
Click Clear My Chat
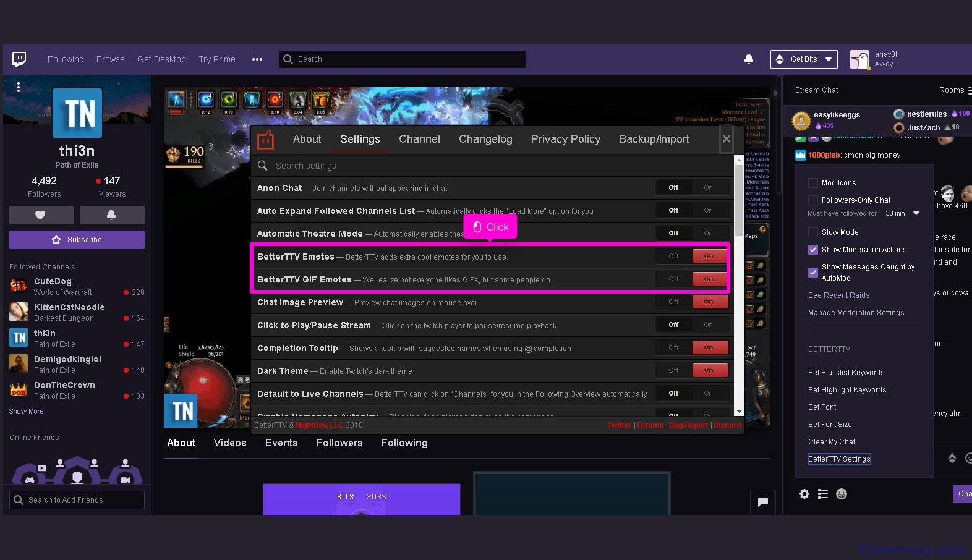pyautogui.click(x=832, y=442)
